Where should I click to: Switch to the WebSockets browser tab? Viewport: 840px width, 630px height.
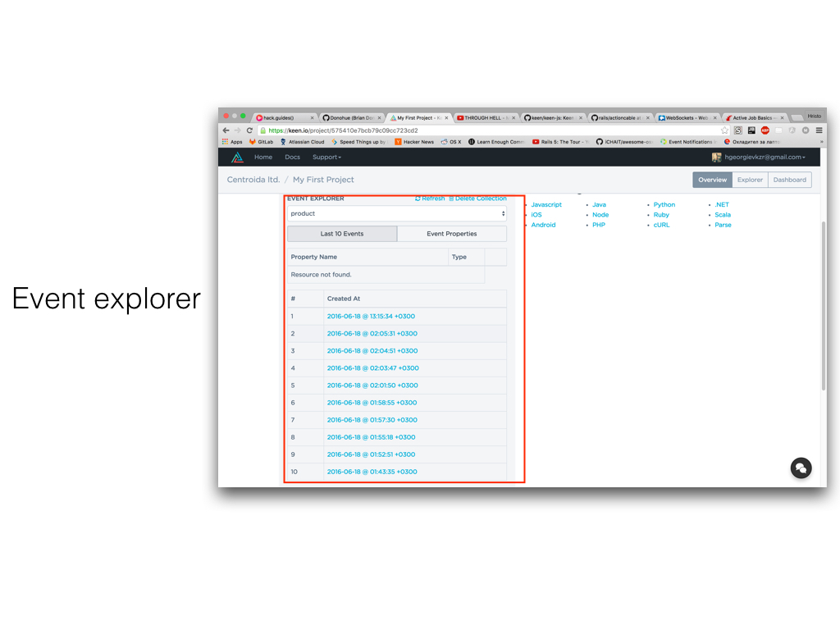(687, 117)
